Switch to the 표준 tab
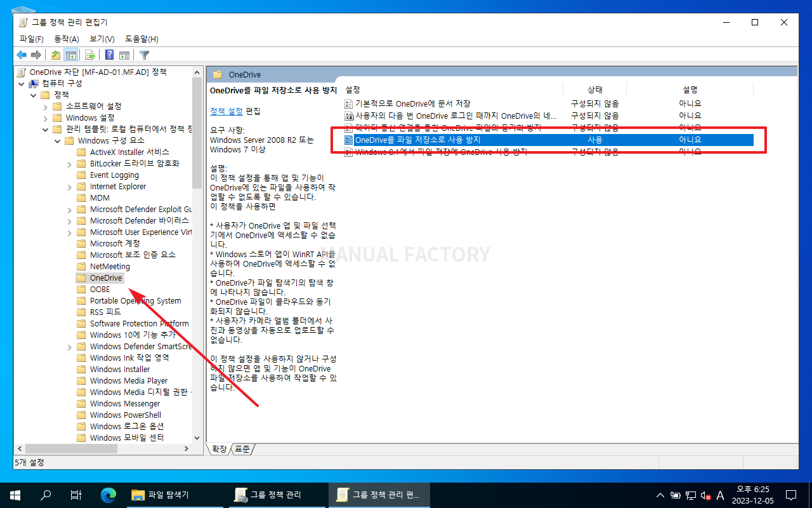The width and height of the screenshot is (812, 508). tap(242, 449)
